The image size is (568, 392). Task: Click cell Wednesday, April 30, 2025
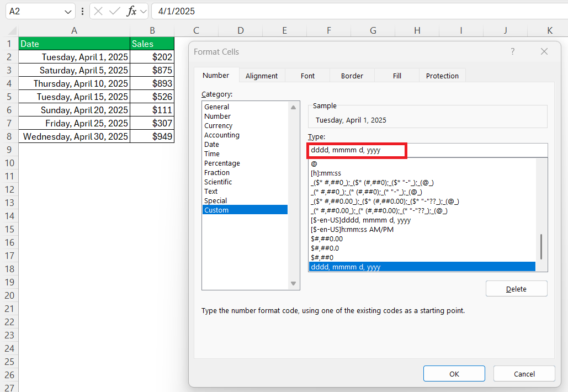tap(75, 136)
